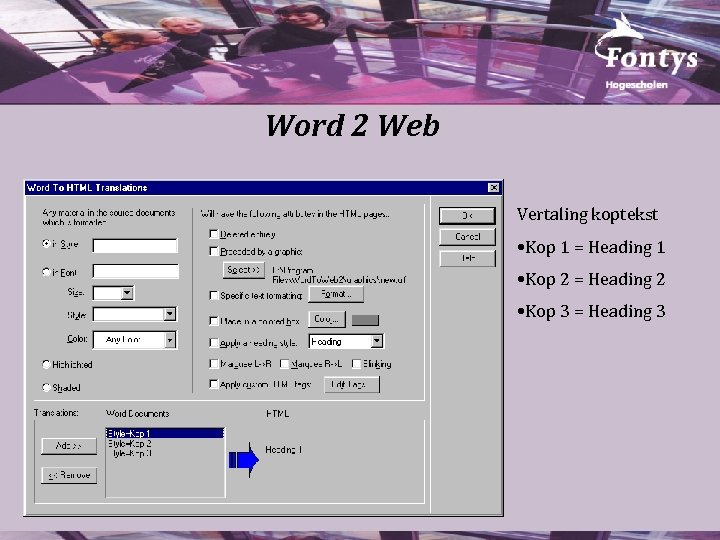This screenshot has width=720, height=540.
Task: Toggle the Blinking checkbox
Action: pos(356,364)
